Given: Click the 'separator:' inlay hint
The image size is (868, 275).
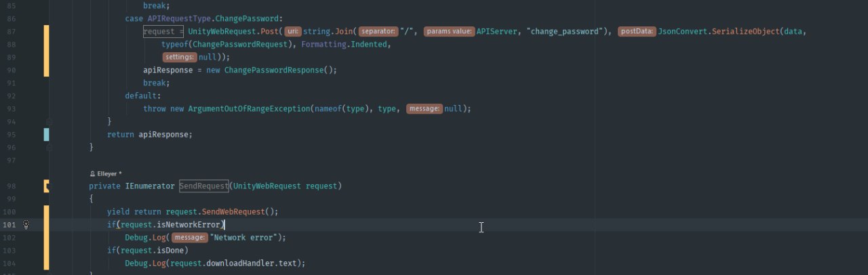Looking at the screenshot, I should (x=378, y=31).
